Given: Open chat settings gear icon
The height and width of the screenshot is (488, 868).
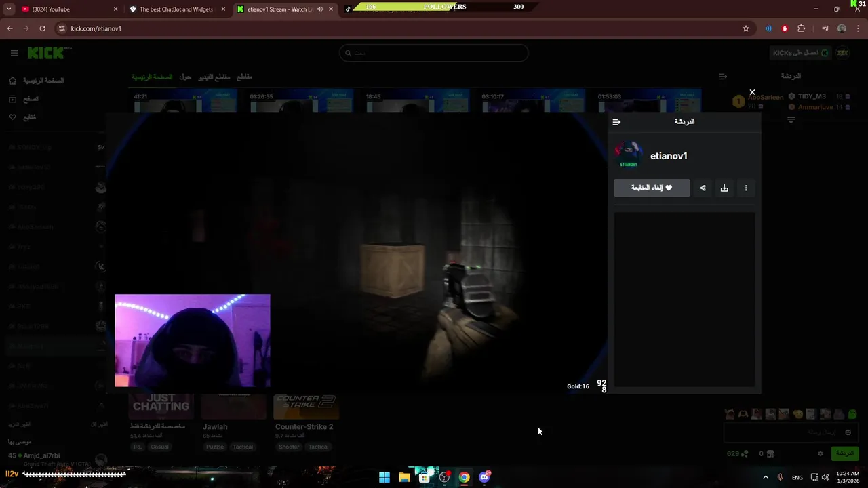Looking at the screenshot, I should [x=821, y=453].
